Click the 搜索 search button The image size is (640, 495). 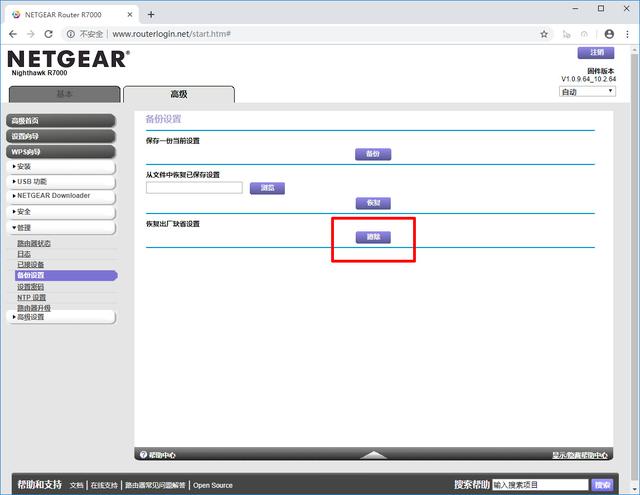(602, 485)
